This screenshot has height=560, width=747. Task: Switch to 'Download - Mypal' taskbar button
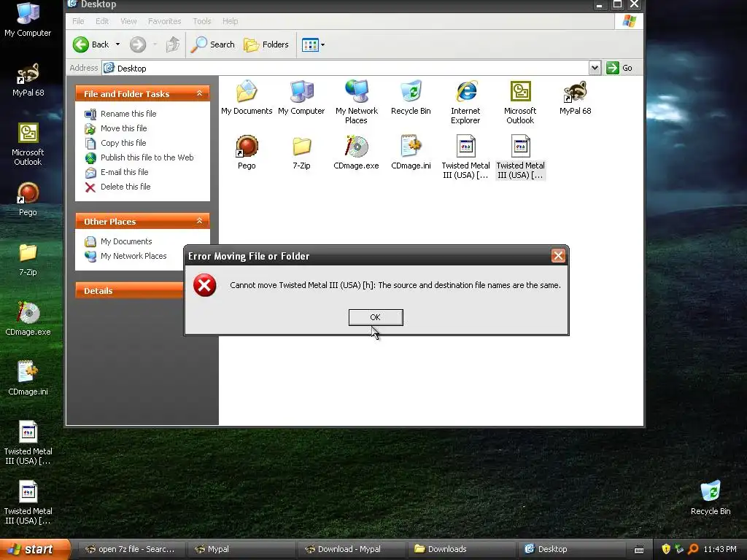[351, 549]
